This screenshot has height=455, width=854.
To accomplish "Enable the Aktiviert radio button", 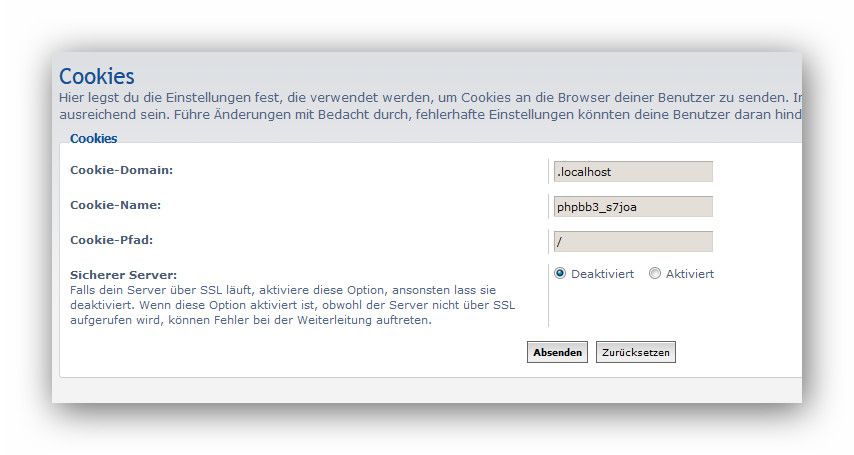I will (655, 273).
